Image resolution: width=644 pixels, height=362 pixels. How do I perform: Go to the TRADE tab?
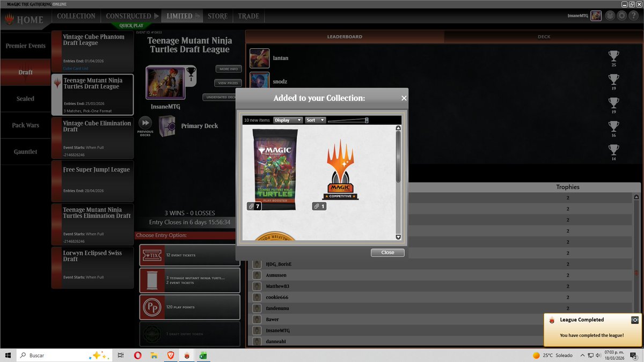click(248, 16)
